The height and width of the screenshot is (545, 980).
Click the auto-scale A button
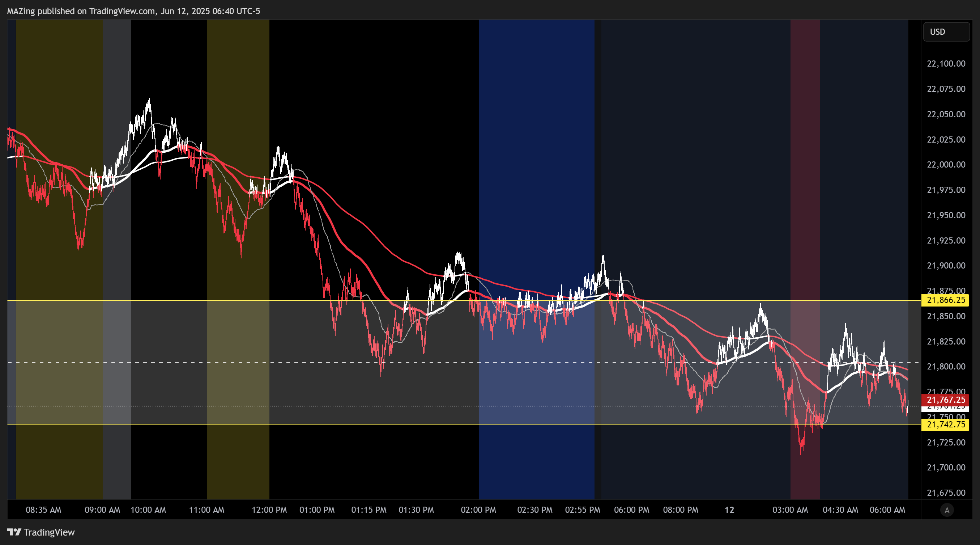tap(947, 510)
